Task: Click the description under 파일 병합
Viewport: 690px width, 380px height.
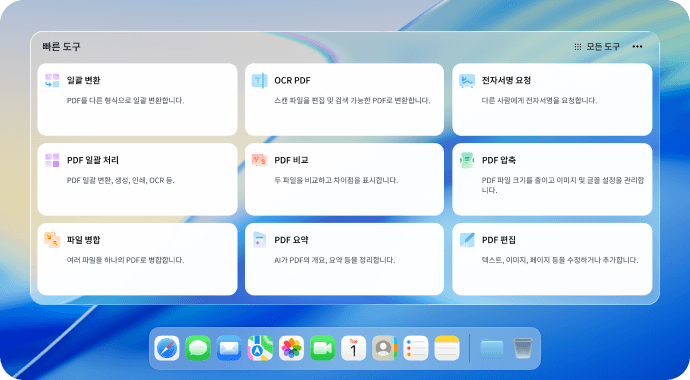Action: pos(125,260)
